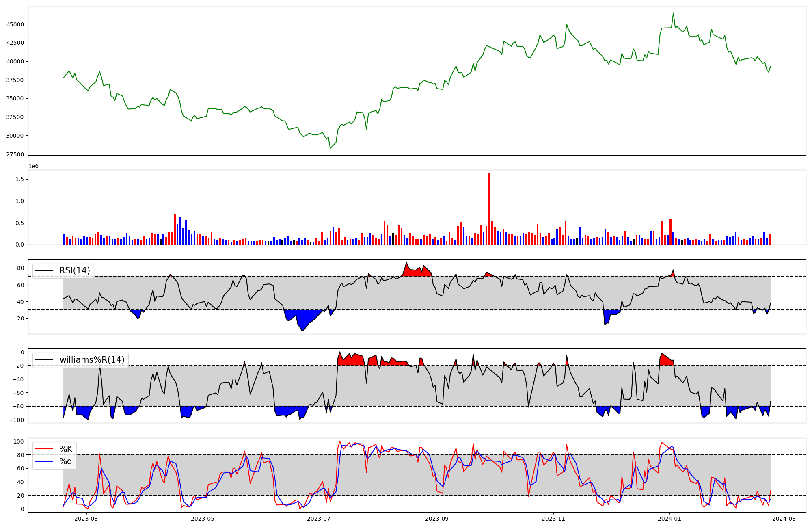This screenshot has height=528, width=812.
Task: Click the -100 Williams %R axis label
Action: (17, 420)
